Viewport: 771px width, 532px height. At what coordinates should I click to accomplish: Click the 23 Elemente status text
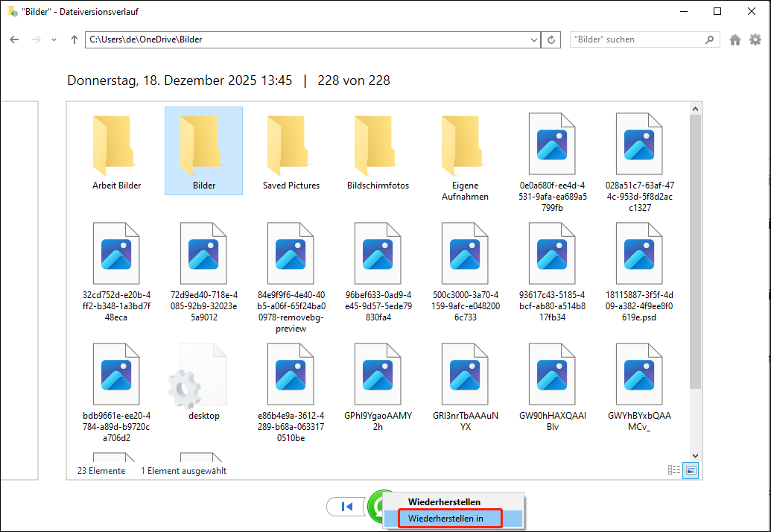pos(101,471)
